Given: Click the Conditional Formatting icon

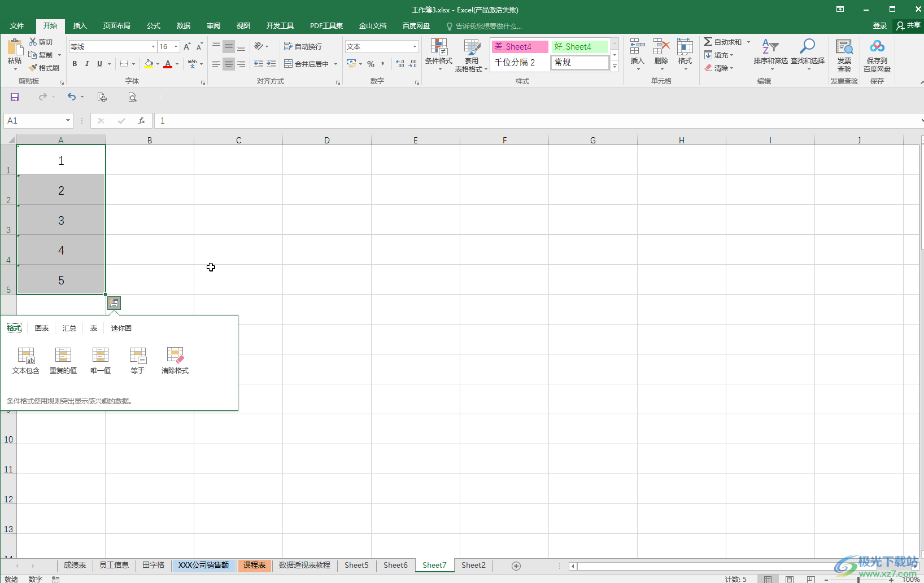Looking at the screenshot, I should (x=439, y=47).
